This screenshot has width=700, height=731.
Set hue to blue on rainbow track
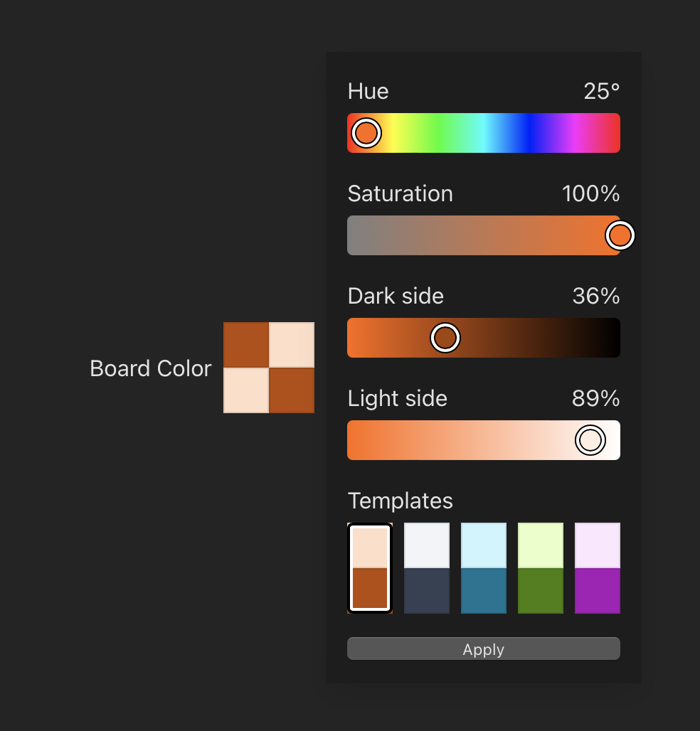529,133
